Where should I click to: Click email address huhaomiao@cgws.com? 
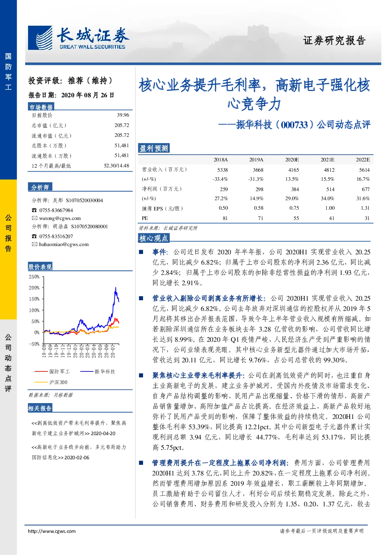click(x=64, y=244)
